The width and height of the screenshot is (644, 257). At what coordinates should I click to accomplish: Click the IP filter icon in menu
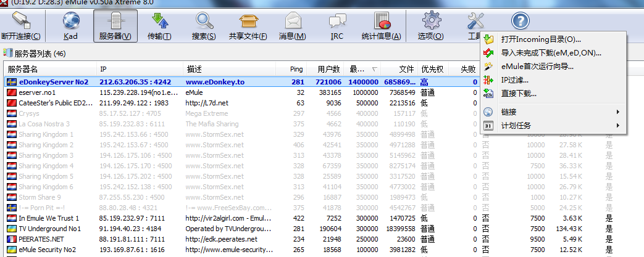[488, 80]
